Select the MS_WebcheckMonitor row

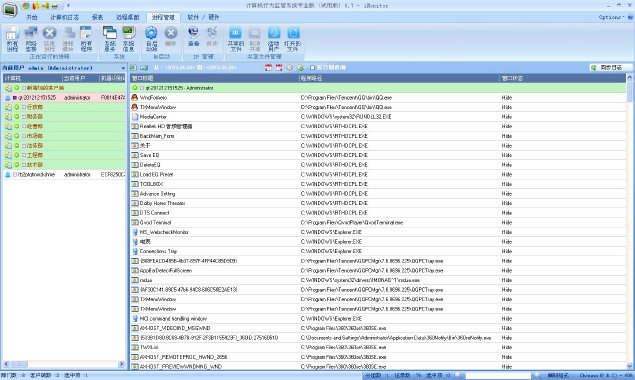click(x=378, y=232)
